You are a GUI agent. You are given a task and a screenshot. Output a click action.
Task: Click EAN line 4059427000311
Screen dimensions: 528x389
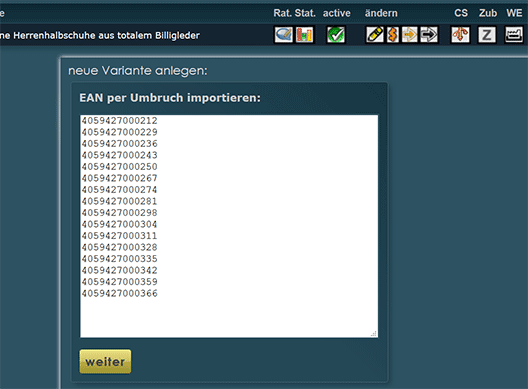(120, 235)
